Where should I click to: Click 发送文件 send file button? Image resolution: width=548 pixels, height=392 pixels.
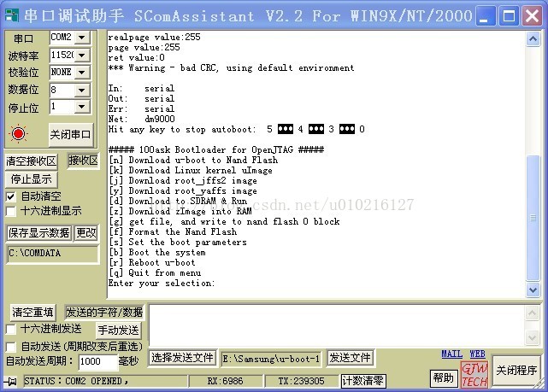[x=350, y=358]
